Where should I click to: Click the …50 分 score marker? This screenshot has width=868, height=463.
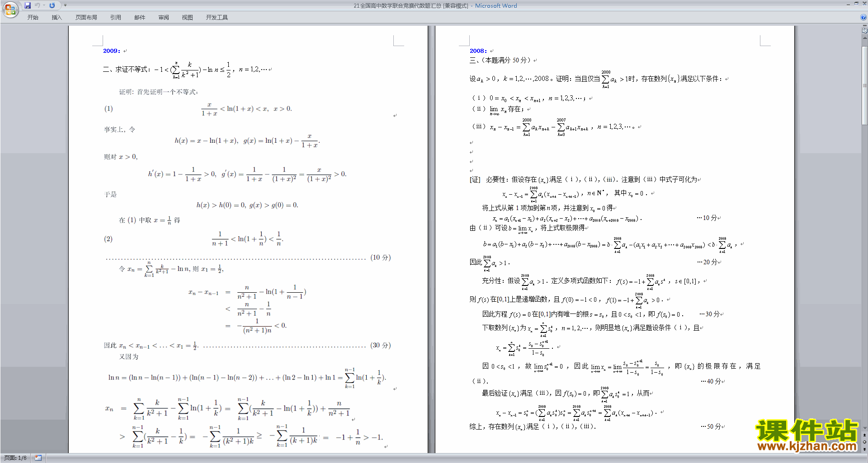pos(711,426)
